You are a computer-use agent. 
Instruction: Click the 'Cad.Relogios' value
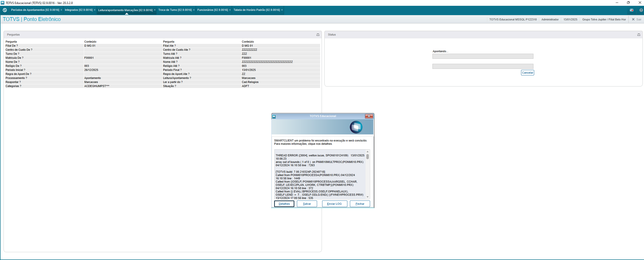[x=250, y=82]
